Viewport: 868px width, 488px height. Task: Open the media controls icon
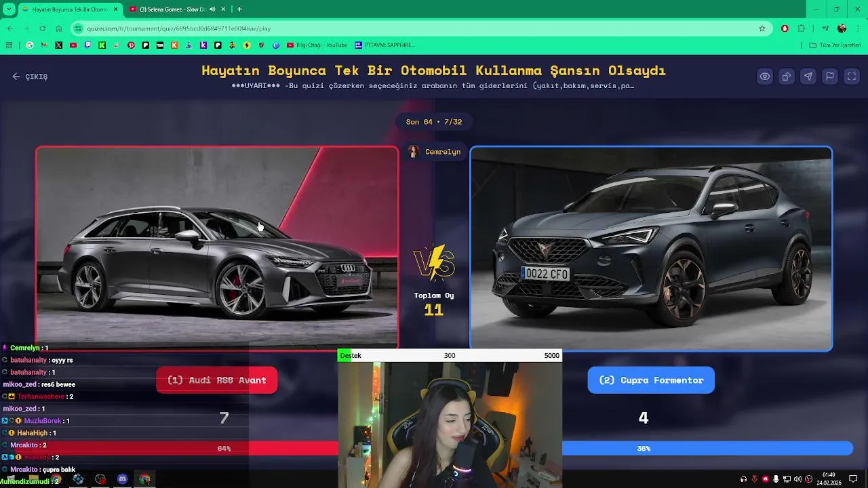click(x=825, y=28)
